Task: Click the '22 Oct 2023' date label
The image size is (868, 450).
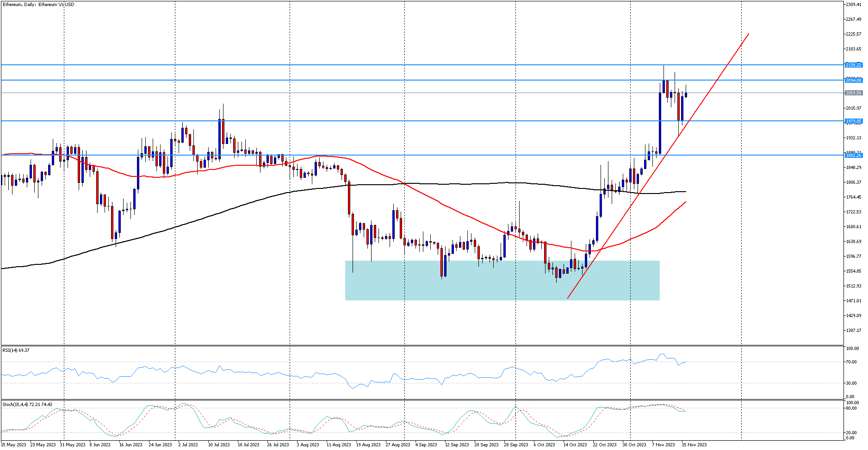Action: click(x=605, y=445)
